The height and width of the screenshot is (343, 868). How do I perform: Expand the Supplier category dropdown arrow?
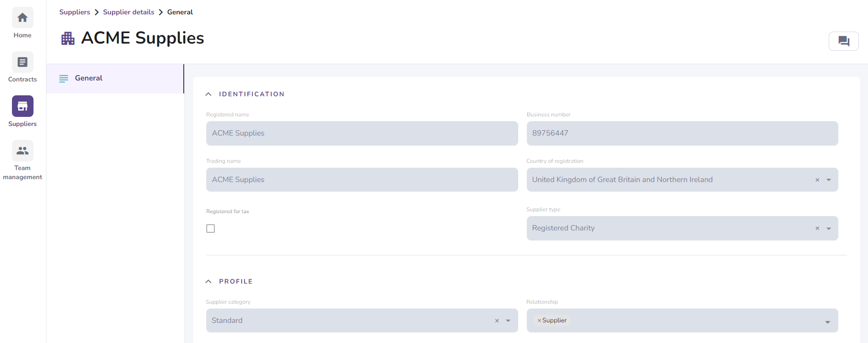[x=508, y=321]
